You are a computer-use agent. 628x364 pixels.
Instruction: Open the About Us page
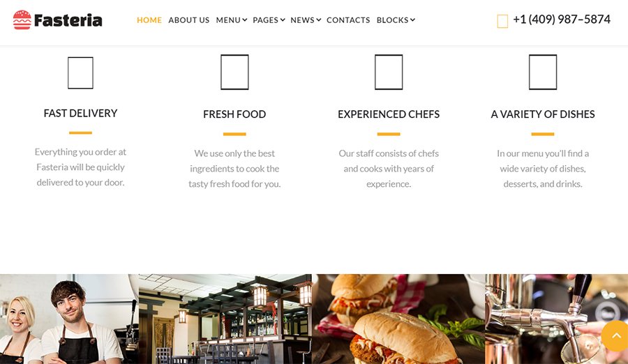(x=188, y=20)
